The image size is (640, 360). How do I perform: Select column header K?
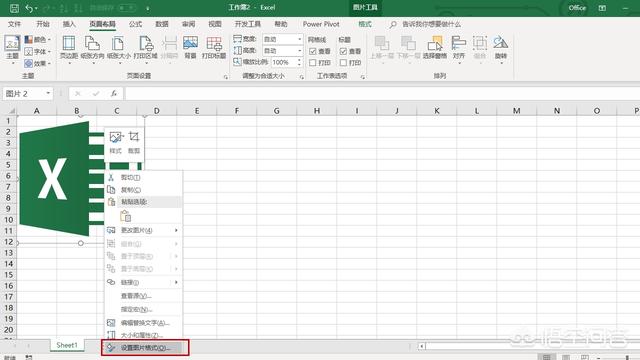[437, 111]
